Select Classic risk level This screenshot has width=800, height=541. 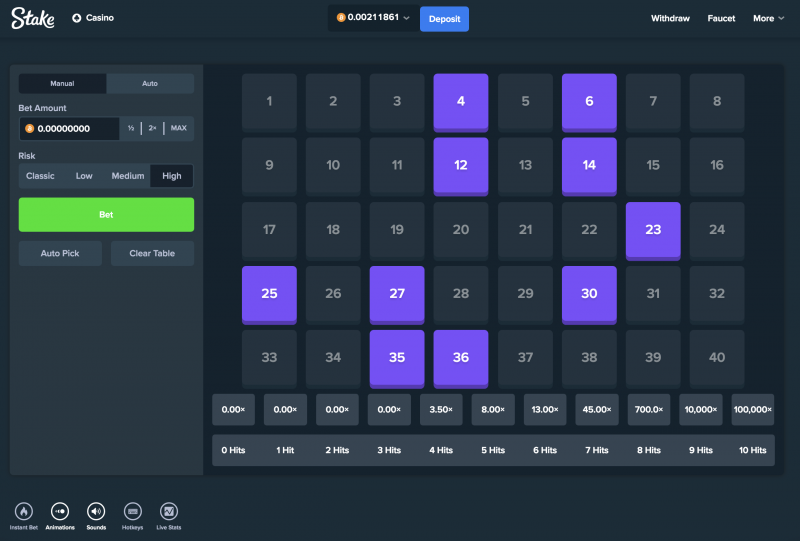point(40,176)
